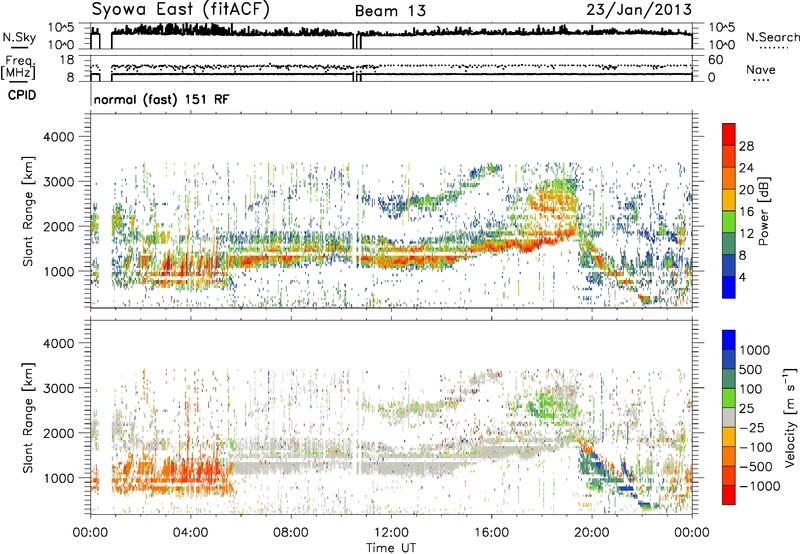Click the "-1000" tick on Velocity colorbar
This screenshot has height=554, width=800.
(x=759, y=486)
